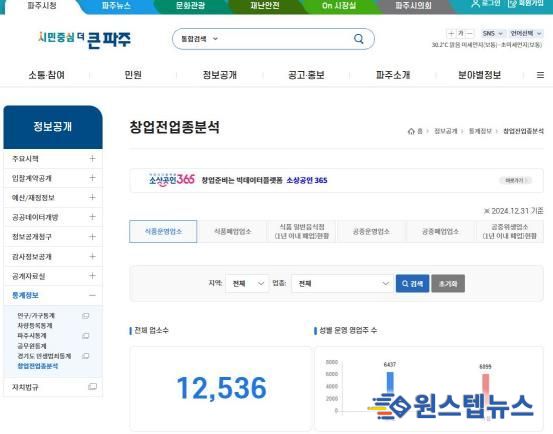The image size is (553, 434).
Task: Click the home icon in breadcrumb
Action: [x=411, y=131]
